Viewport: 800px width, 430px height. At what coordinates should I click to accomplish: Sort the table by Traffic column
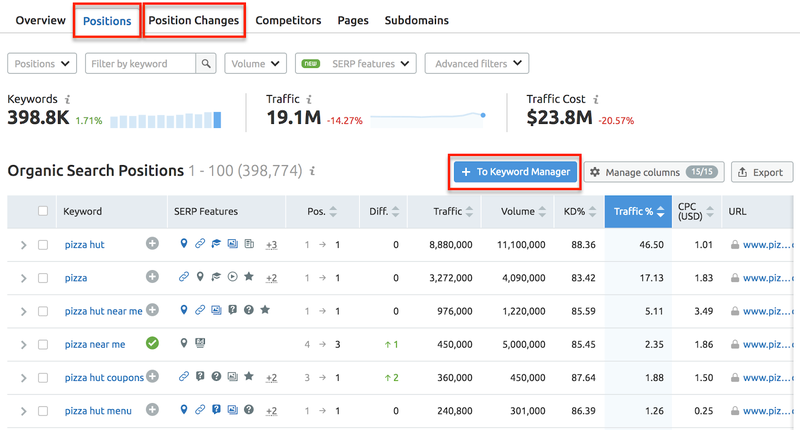pos(454,212)
